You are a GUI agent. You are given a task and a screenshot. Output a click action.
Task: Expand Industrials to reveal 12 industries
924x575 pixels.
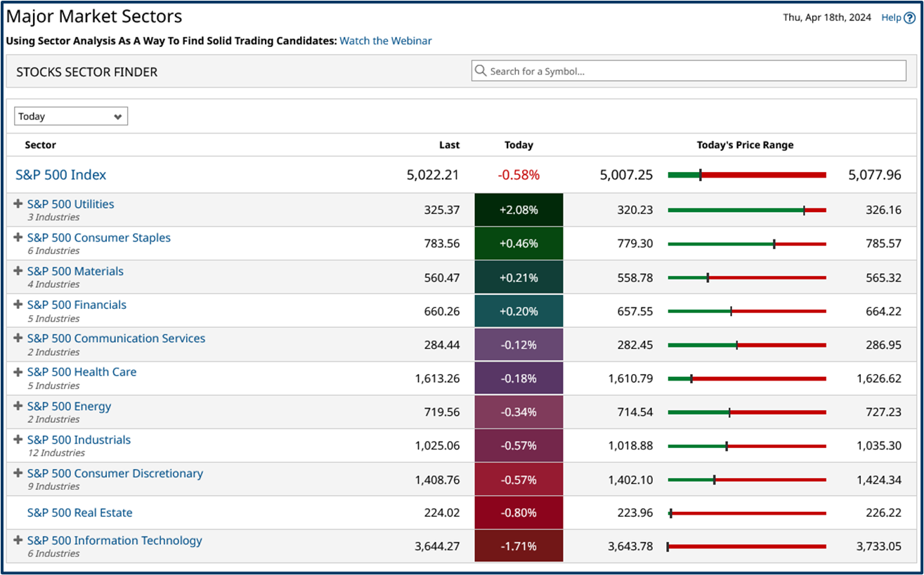[18, 439]
